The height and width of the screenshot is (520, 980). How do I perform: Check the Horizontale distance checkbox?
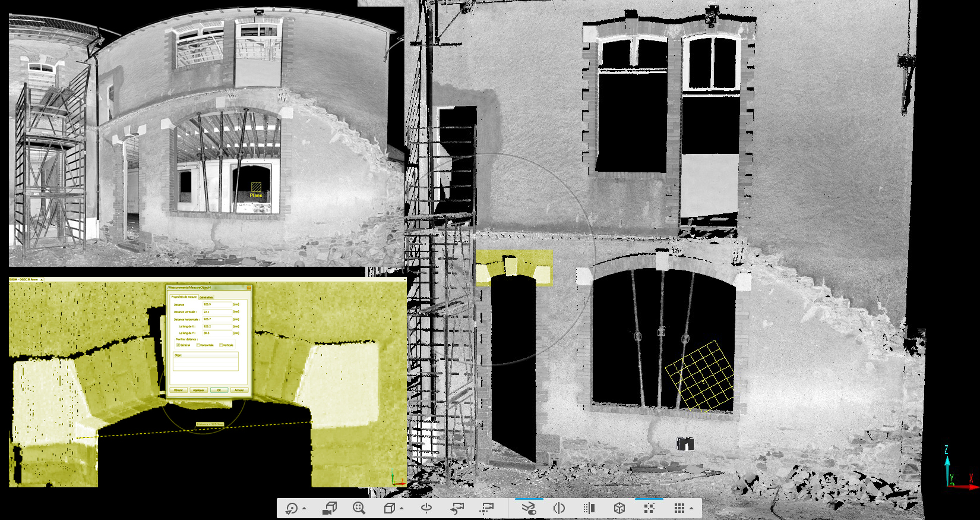point(198,345)
